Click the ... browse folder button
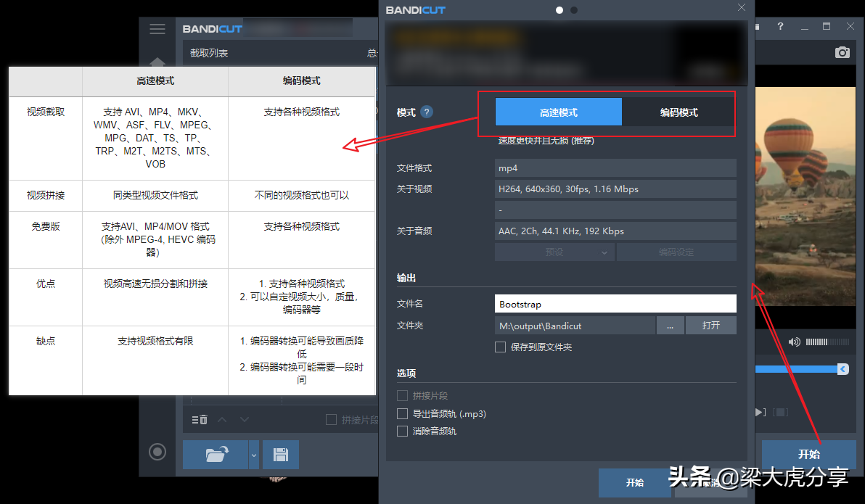This screenshot has height=504, width=865. pyautogui.click(x=671, y=326)
